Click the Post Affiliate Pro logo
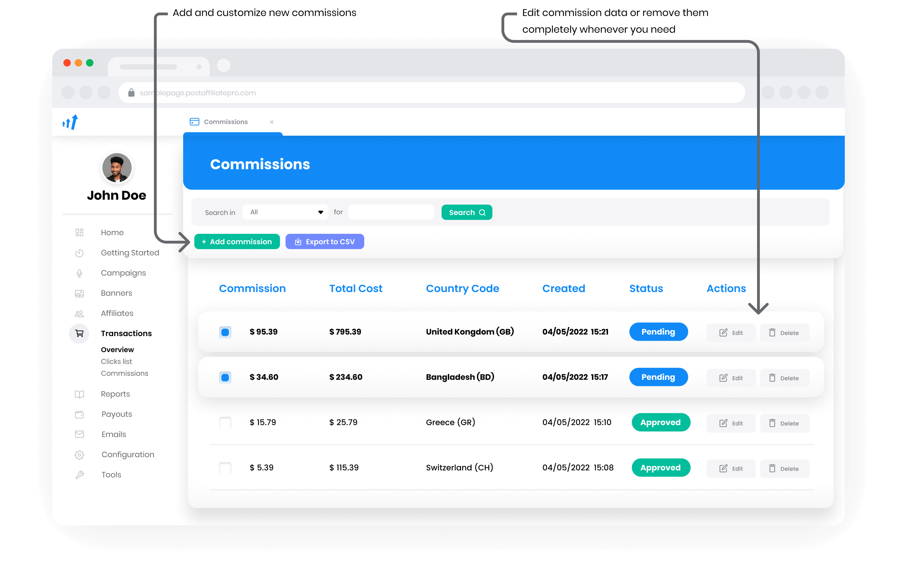The width and height of the screenshot is (904, 588). (x=70, y=122)
